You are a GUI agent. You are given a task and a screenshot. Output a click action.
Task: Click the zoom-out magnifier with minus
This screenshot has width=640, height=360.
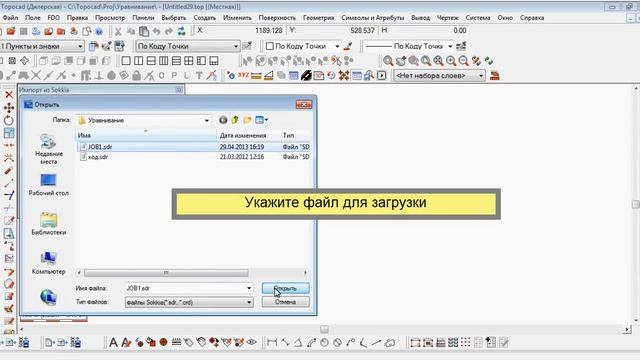pyautogui.click(x=463, y=61)
